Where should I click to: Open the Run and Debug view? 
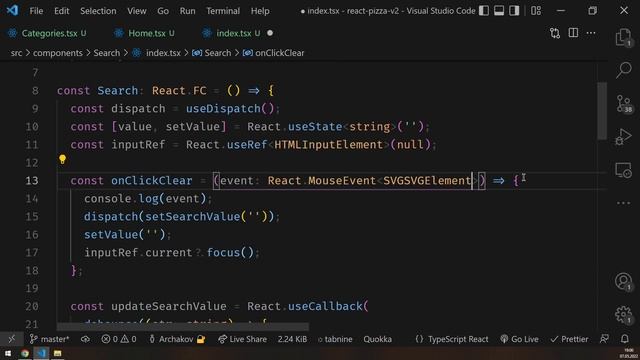(x=623, y=136)
